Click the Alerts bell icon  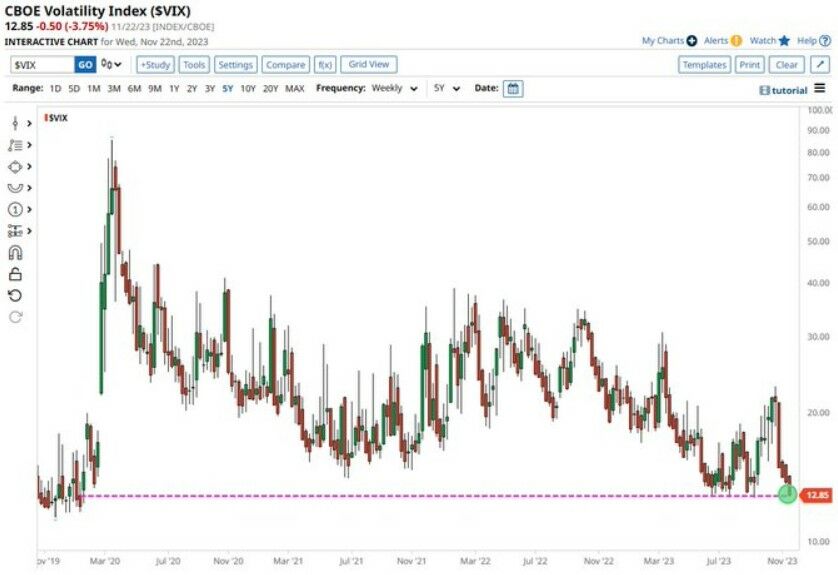[736, 41]
